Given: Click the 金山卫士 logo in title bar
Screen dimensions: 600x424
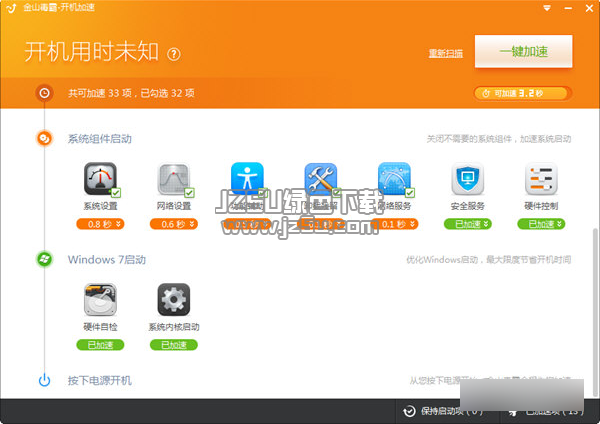Looking at the screenshot, I should point(11,8).
